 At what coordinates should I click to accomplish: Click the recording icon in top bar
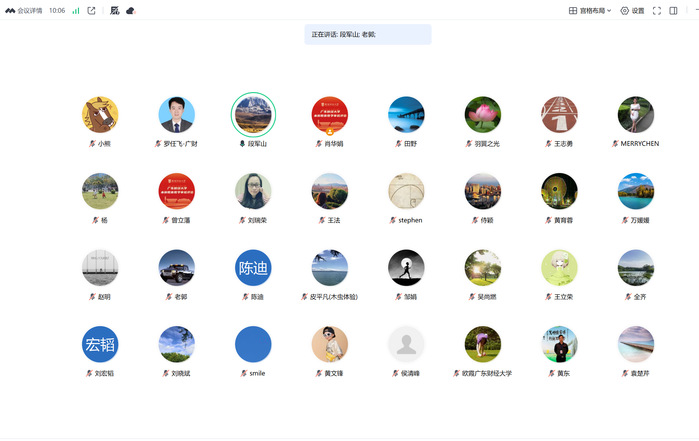pos(114,11)
